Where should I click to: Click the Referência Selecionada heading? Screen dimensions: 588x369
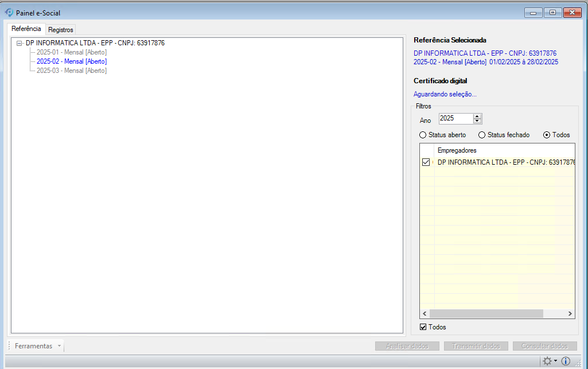pos(450,40)
